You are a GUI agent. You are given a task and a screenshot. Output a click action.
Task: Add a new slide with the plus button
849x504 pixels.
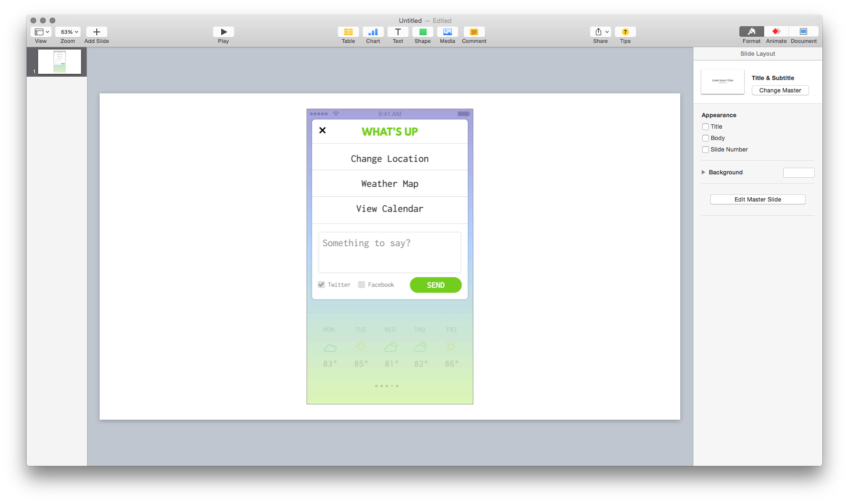pyautogui.click(x=96, y=32)
